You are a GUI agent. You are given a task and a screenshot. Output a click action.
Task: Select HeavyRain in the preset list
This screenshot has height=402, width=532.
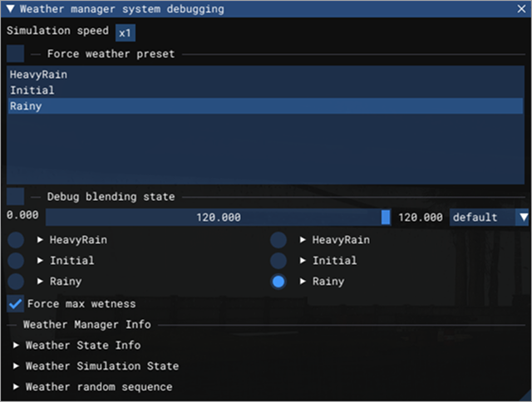click(265, 75)
